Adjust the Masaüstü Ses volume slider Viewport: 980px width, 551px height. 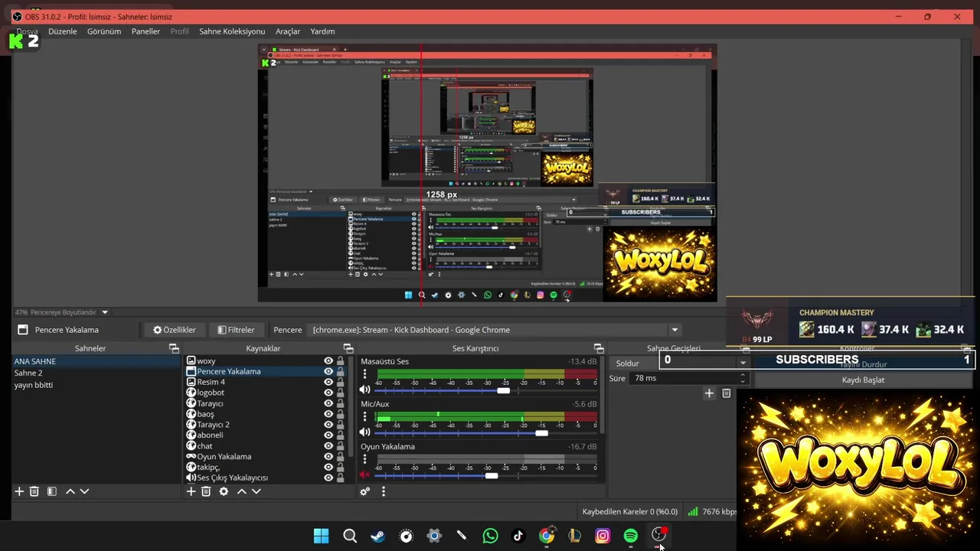pyautogui.click(x=503, y=391)
